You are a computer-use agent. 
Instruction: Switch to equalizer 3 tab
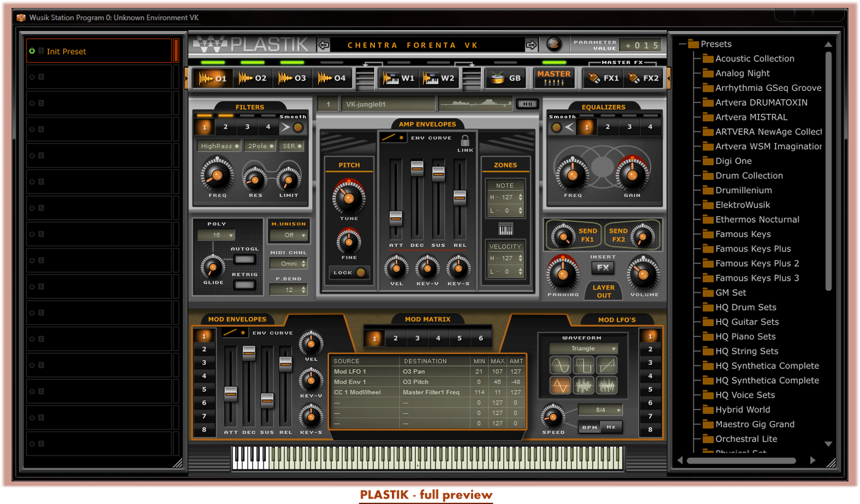(629, 127)
